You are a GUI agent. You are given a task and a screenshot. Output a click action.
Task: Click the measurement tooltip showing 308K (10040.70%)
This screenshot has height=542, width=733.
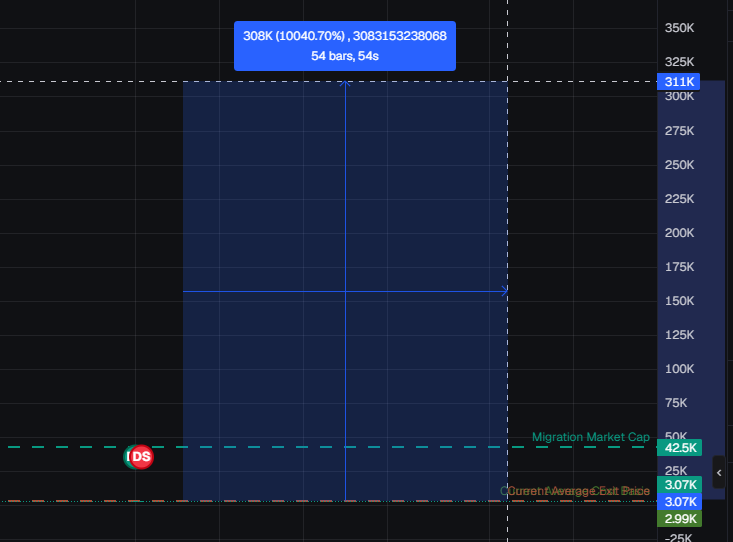345,46
